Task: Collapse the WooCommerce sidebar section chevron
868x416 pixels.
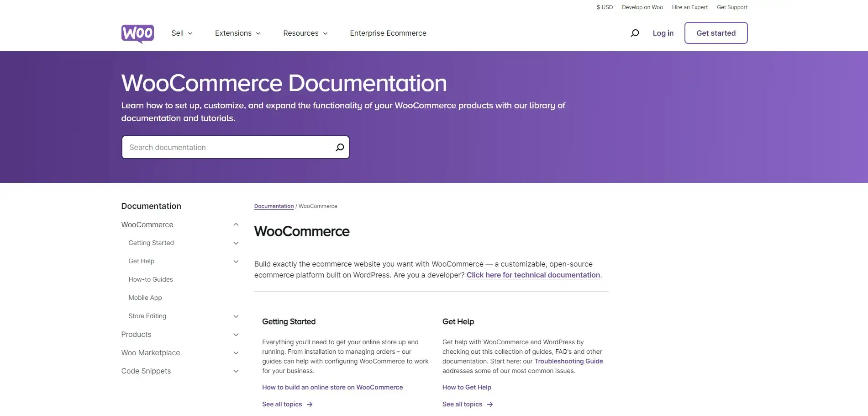Action: (x=236, y=224)
